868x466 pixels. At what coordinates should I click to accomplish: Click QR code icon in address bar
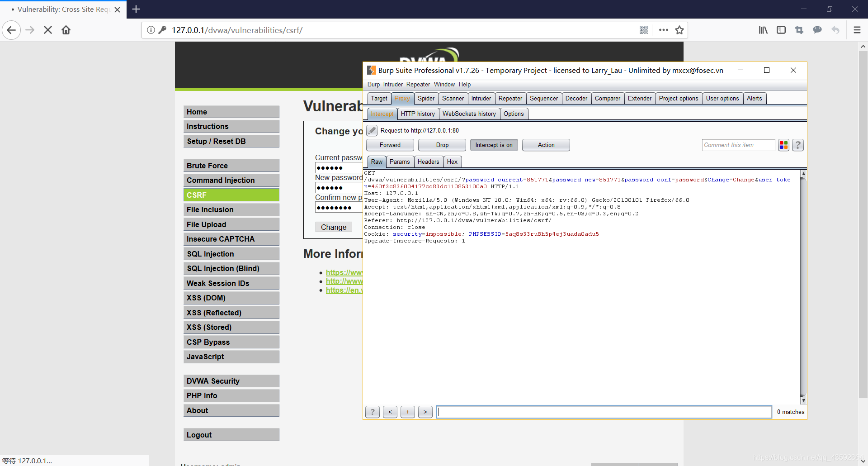pos(644,30)
